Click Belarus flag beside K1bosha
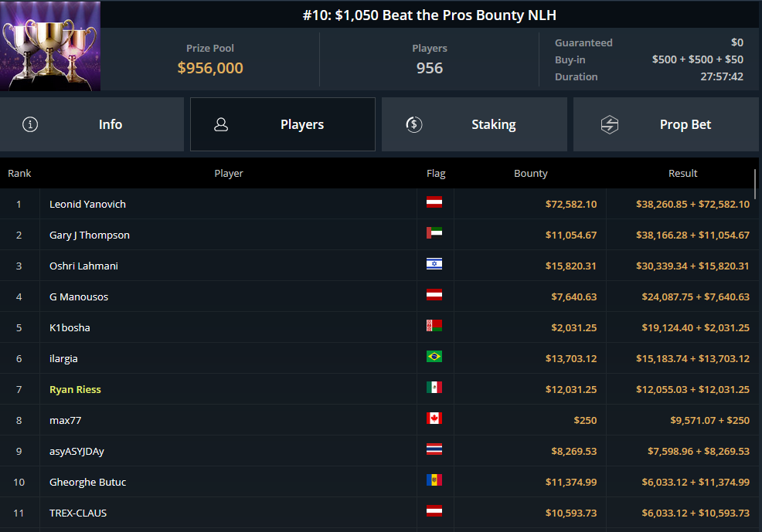This screenshot has width=762, height=532. coord(434,327)
